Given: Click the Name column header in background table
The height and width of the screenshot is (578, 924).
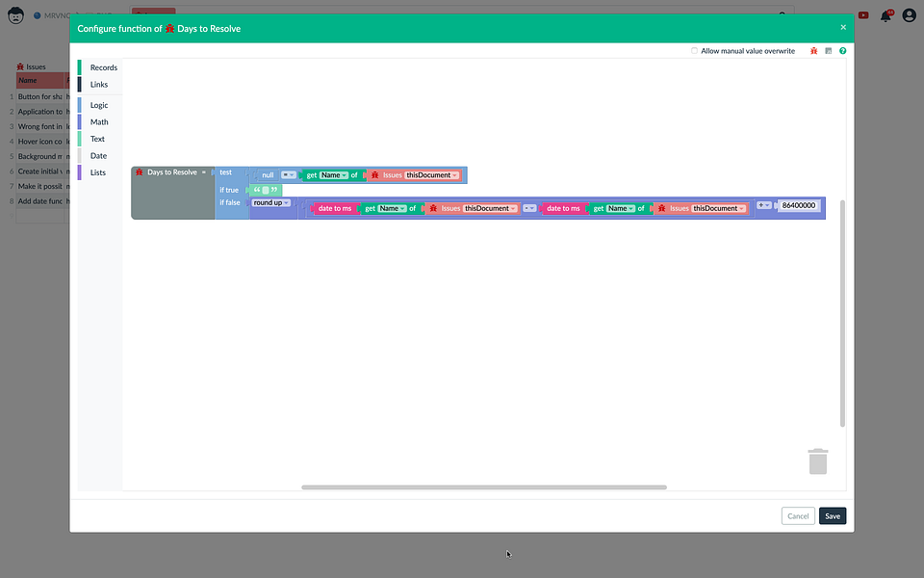Looking at the screenshot, I should tap(40, 80).
